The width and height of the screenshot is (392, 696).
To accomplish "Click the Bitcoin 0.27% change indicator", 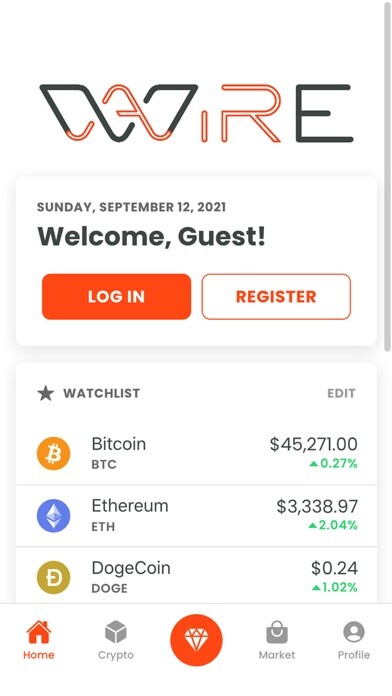I will click(x=333, y=463).
